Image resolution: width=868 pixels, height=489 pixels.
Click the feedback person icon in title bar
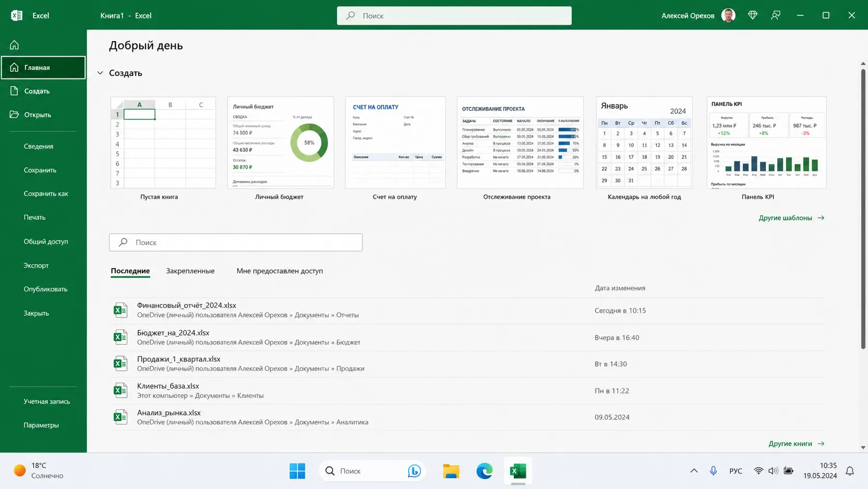[776, 16]
